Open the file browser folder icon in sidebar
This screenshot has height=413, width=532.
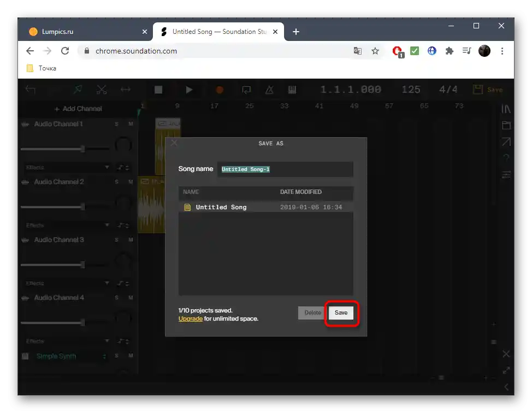pos(506,125)
